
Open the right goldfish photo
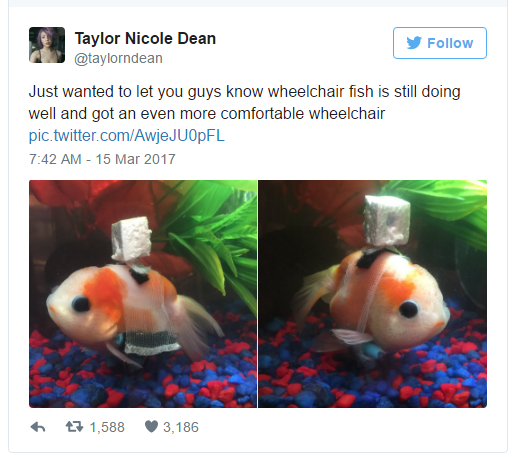click(x=373, y=294)
